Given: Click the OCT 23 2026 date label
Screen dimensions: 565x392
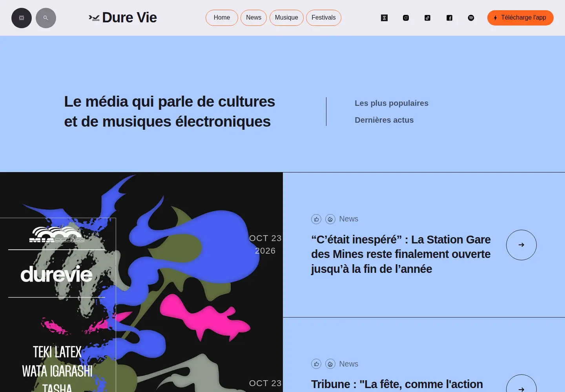Looking at the screenshot, I should tap(265, 245).
